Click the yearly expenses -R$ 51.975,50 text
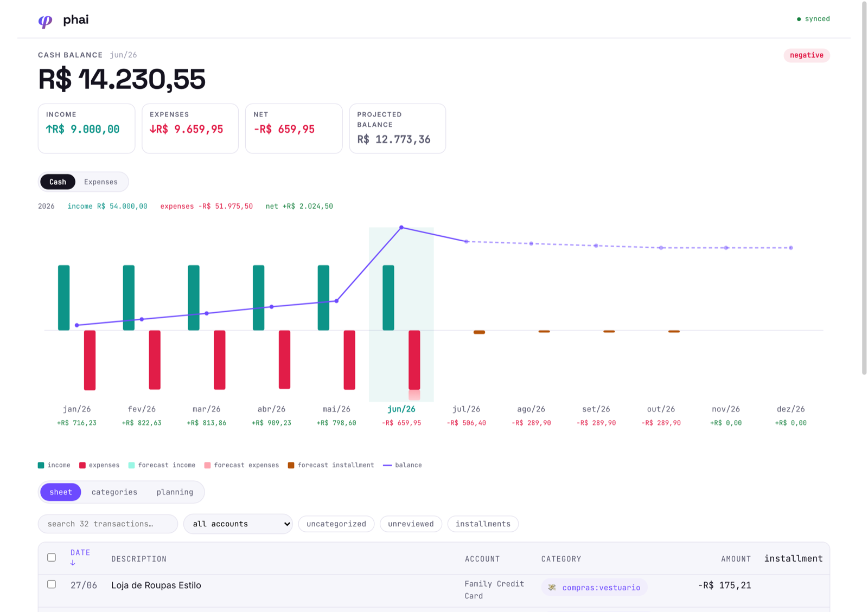 click(x=207, y=206)
